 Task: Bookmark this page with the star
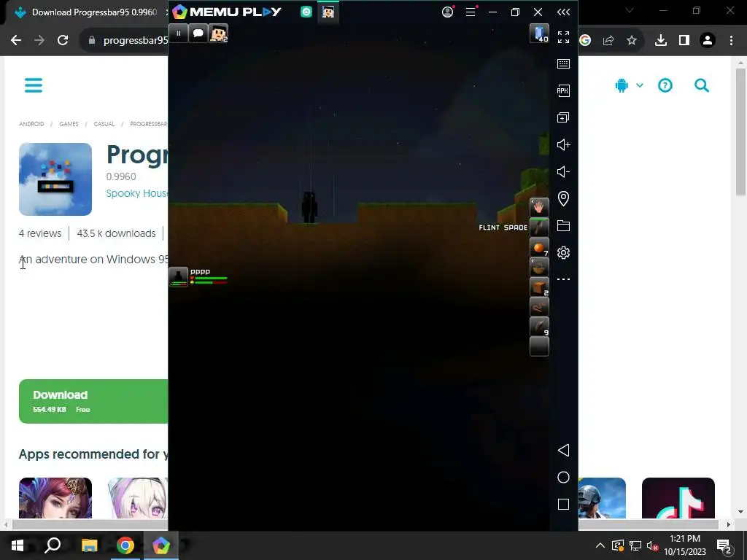632,41
